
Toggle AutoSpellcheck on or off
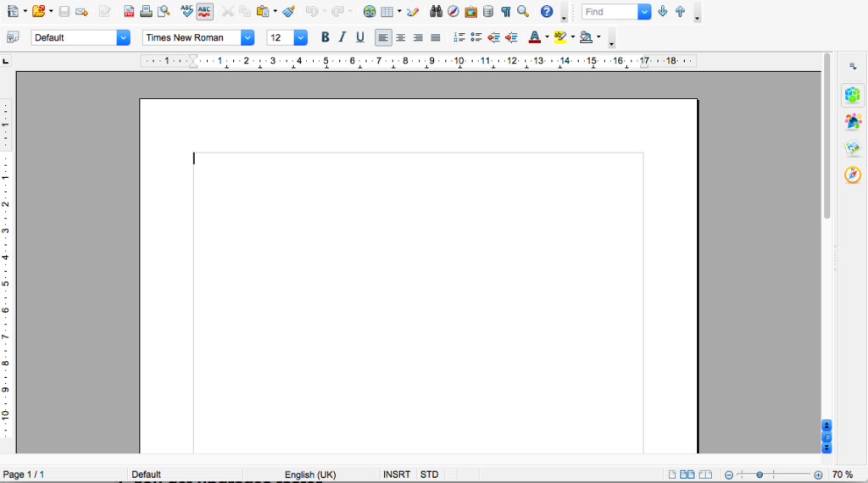coord(204,12)
